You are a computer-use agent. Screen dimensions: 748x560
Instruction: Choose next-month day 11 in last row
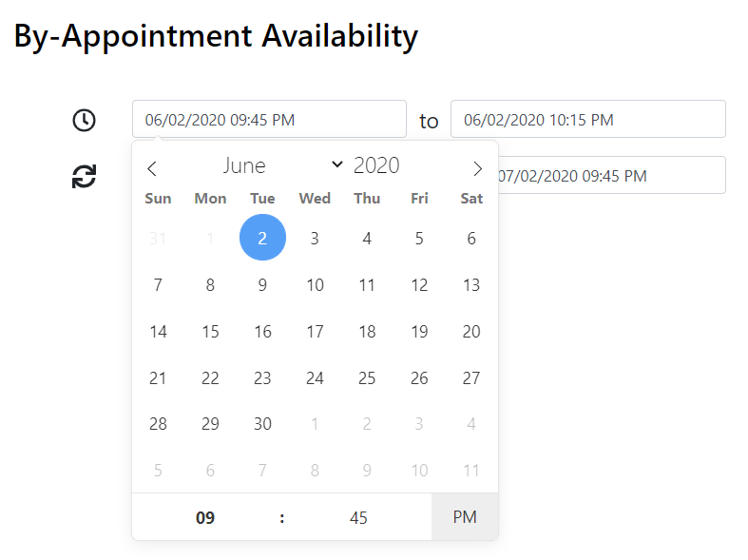coord(471,470)
